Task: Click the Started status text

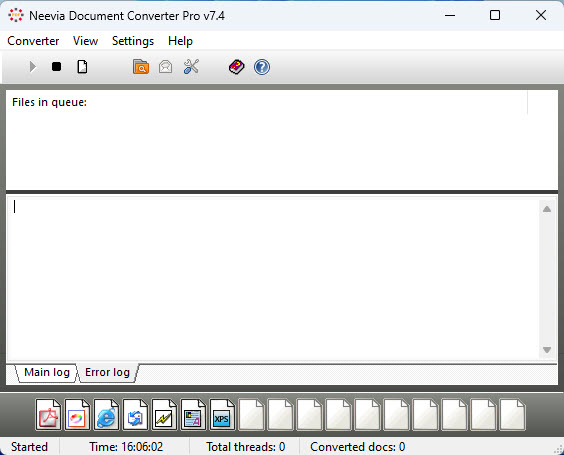Action: pyautogui.click(x=29, y=447)
